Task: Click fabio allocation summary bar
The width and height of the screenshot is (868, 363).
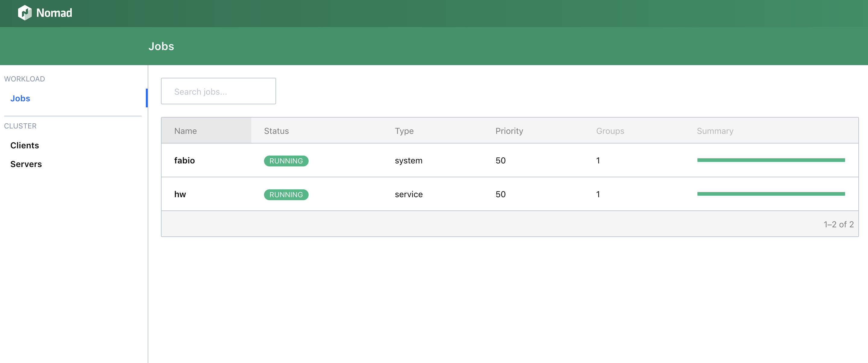Action: (771, 160)
